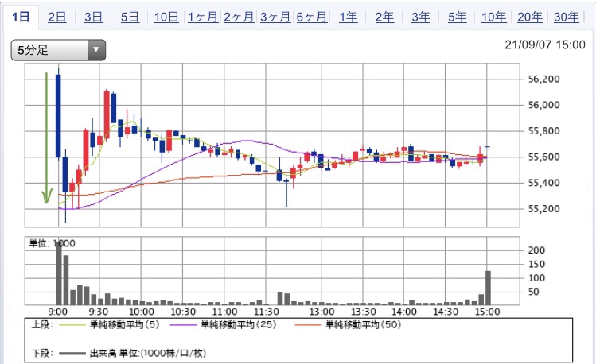This screenshot has height=364, width=596.
Task: Click the 下段: legend row label
Action: 42,354
